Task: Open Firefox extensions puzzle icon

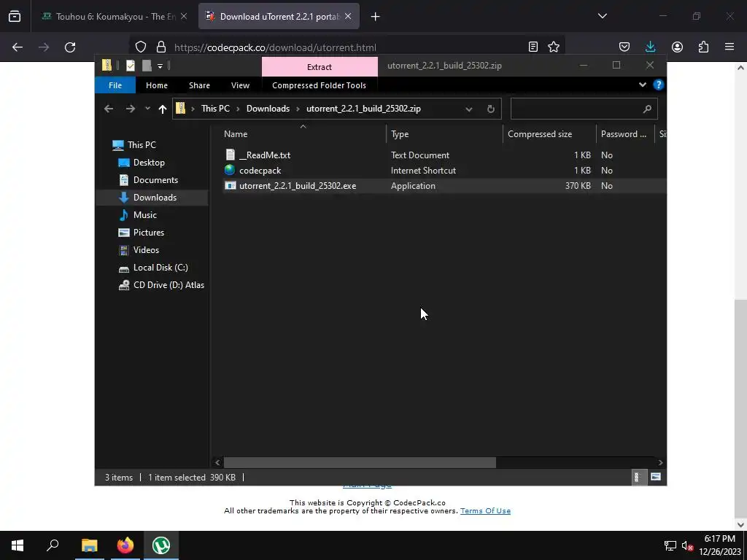Action: (703, 47)
